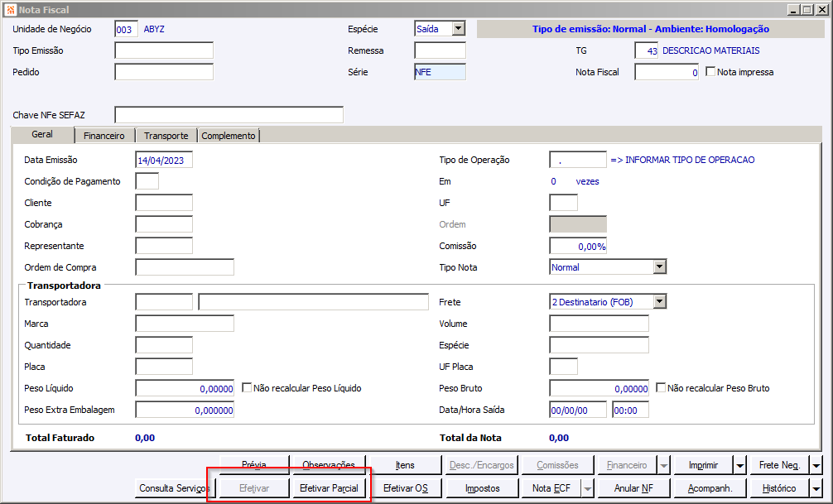Click the Data Saída date field
The image size is (833, 504).
click(578, 410)
